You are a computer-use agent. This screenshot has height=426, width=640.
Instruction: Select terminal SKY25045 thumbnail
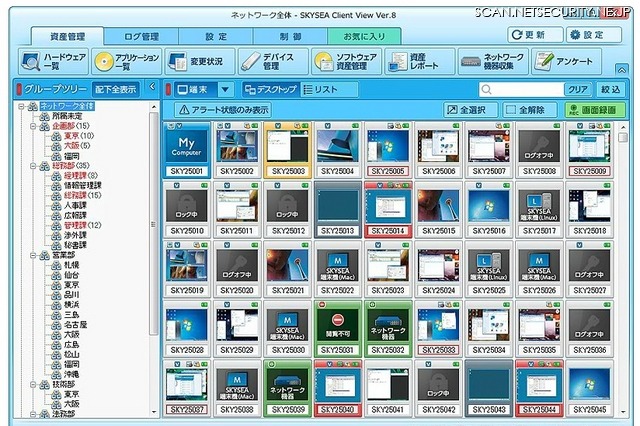(589, 388)
